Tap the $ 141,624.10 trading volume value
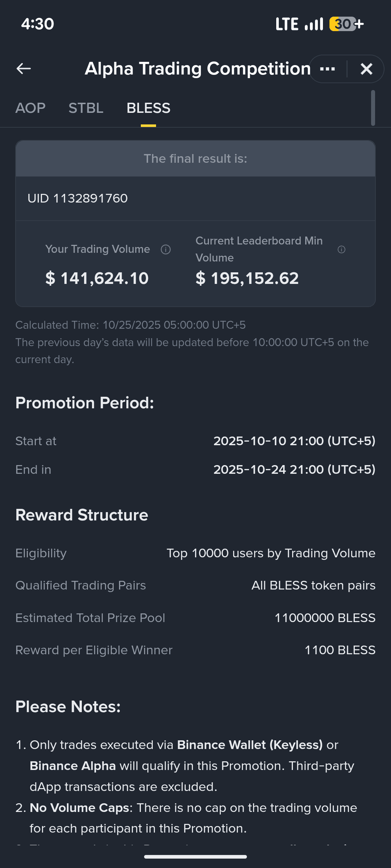Viewport: 391px width, 868px height. (x=97, y=278)
